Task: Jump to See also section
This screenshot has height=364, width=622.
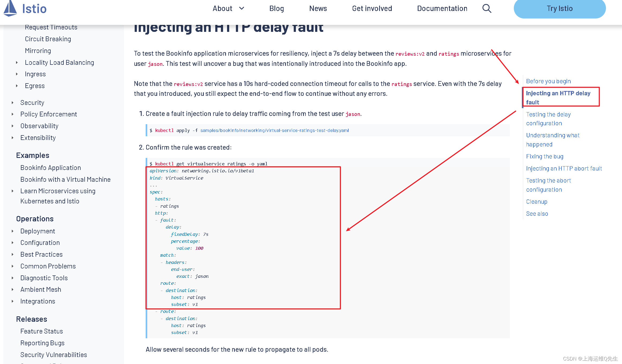Action: (537, 214)
